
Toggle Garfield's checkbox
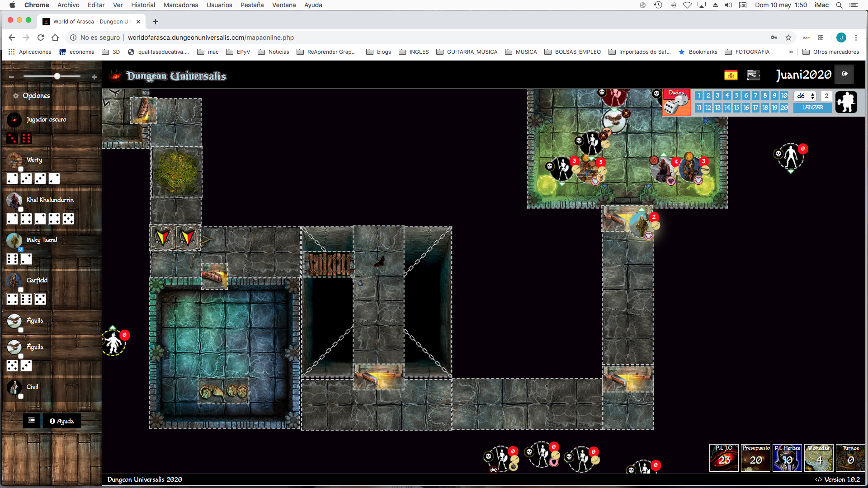[20, 290]
